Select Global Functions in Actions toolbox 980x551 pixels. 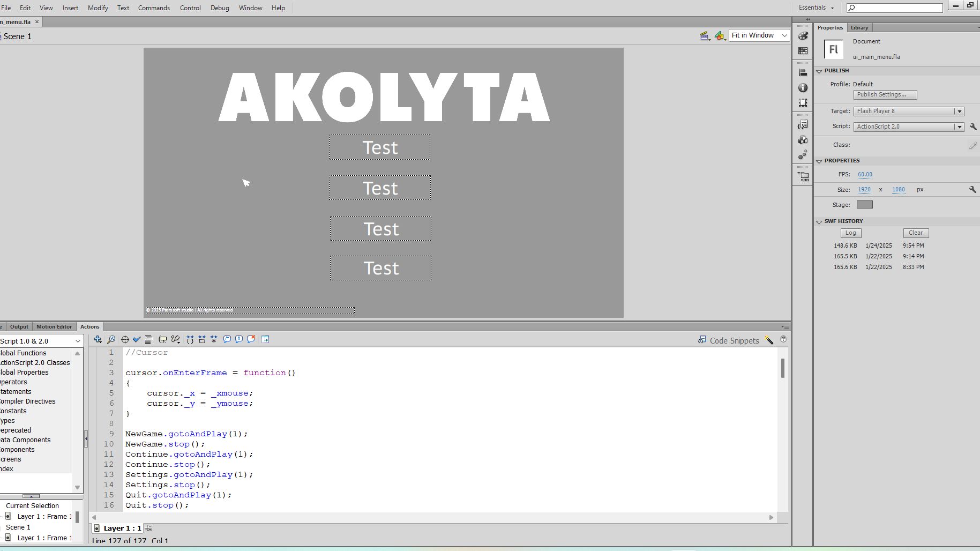pyautogui.click(x=24, y=353)
